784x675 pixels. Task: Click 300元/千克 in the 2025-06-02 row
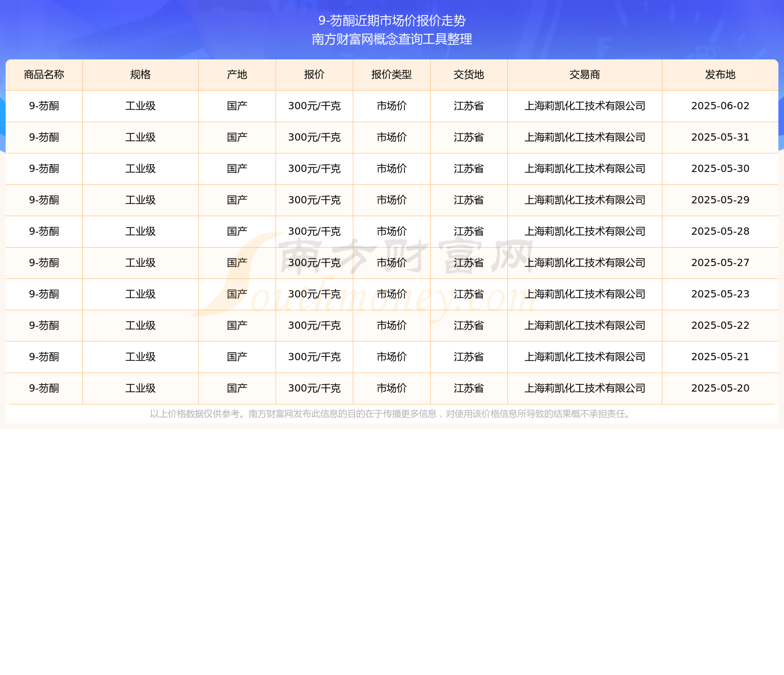point(314,106)
